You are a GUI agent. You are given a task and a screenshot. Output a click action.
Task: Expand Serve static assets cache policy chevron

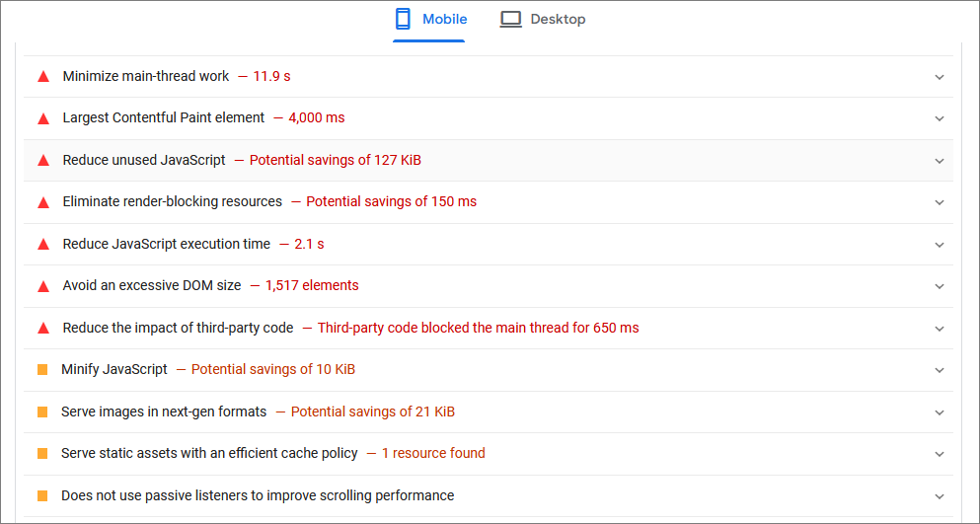[940, 454]
